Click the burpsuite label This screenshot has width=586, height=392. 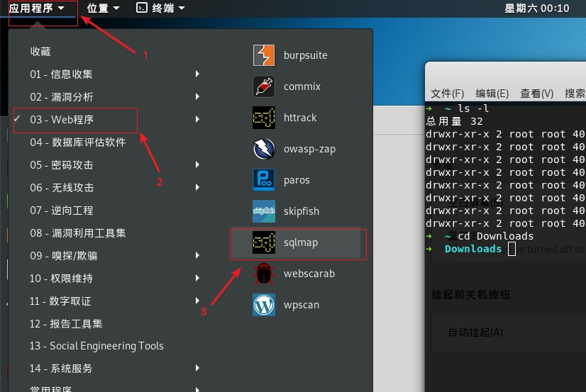pyautogui.click(x=305, y=55)
